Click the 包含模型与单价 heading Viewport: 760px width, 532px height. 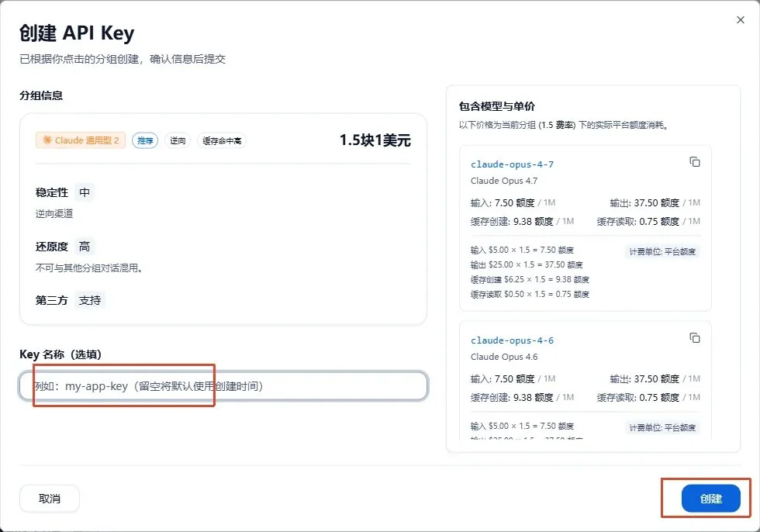click(x=497, y=106)
